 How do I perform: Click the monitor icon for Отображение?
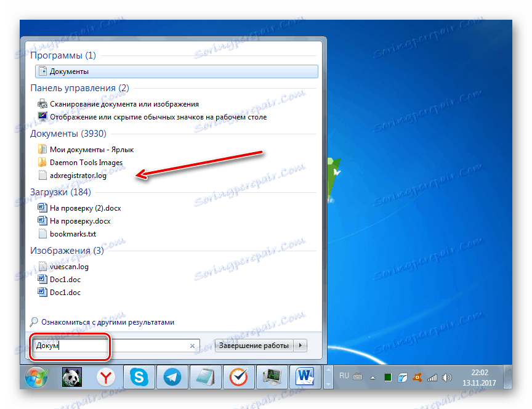click(x=42, y=116)
